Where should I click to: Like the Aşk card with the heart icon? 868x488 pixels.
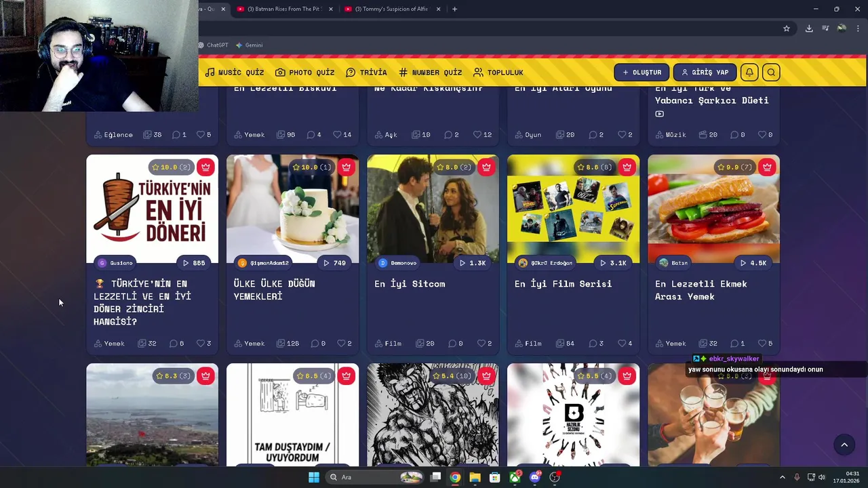(x=482, y=135)
